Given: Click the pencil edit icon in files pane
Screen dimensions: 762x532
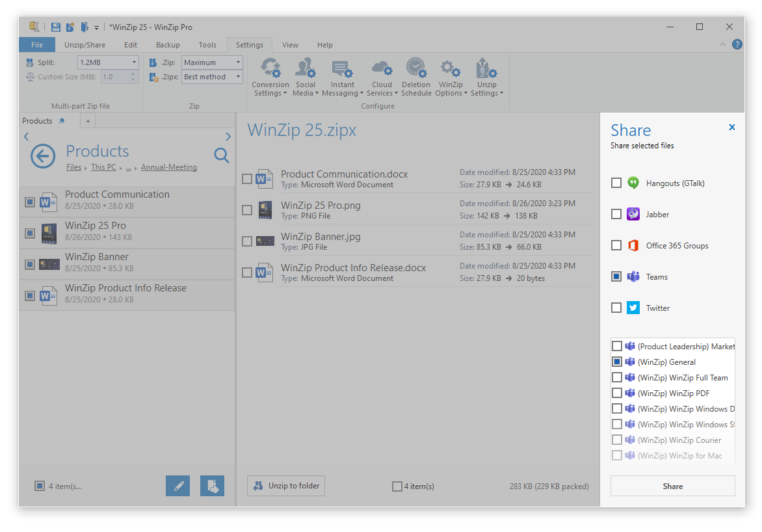Looking at the screenshot, I should pyautogui.click(x=177, y=485).
